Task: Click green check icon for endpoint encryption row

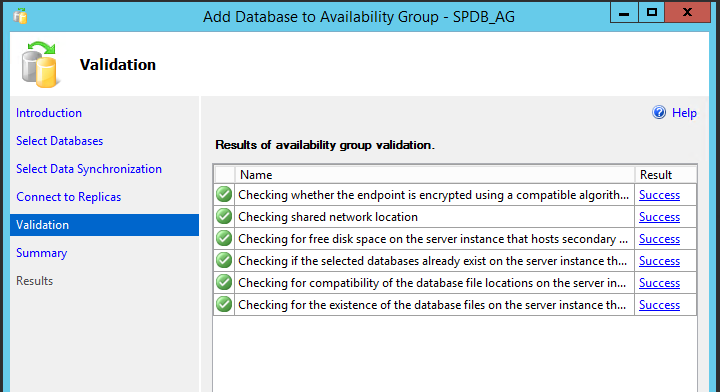Action: (224, 195)
